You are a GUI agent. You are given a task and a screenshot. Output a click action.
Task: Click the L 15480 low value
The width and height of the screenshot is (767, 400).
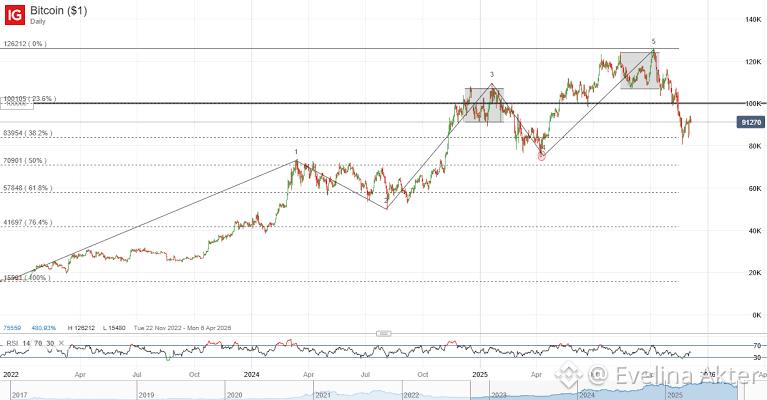(114, 328)
